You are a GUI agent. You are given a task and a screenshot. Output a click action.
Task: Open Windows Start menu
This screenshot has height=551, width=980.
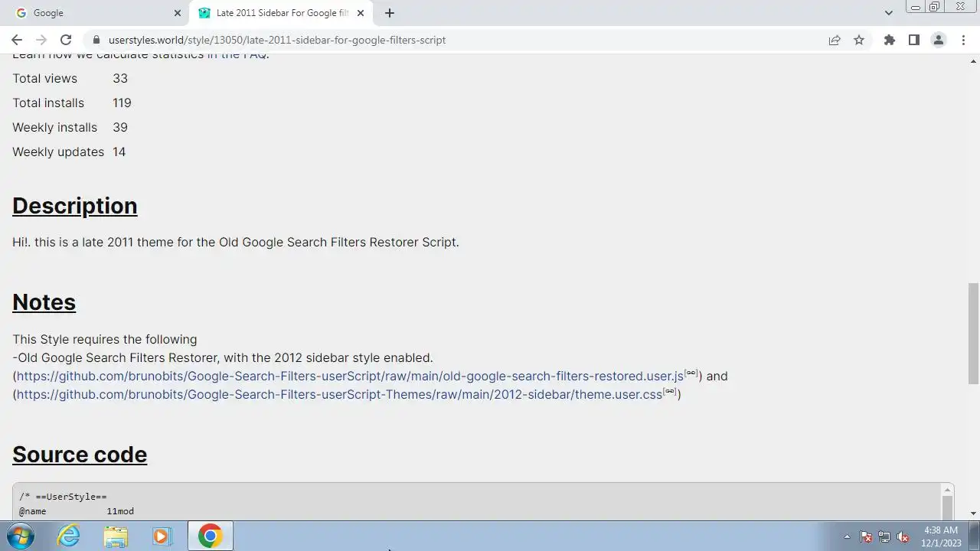click(x=18, y=536)
